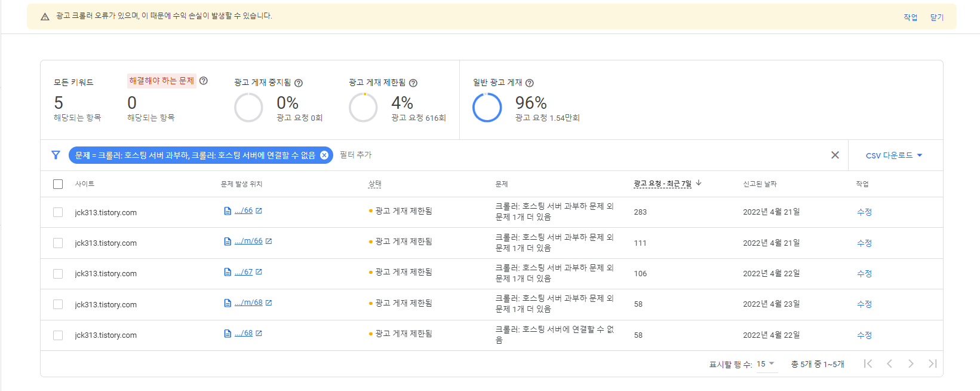Click the 문제 발생 위치 column header
This screenshot has width=980, height=391.
[x=241, y=184]
